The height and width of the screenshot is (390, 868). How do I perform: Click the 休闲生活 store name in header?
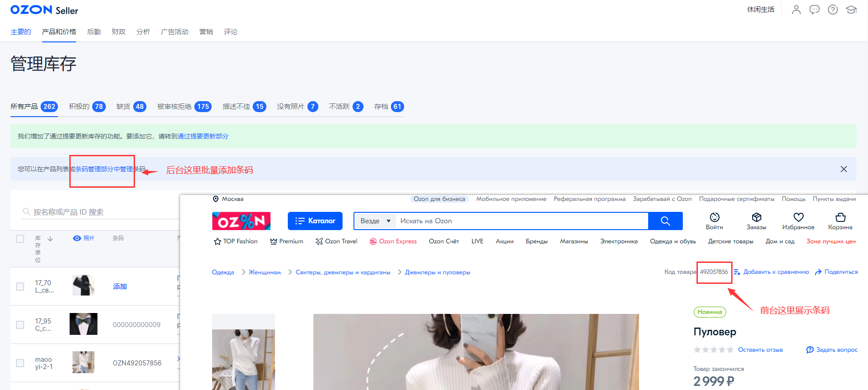pyautogui.click(x=761, y=10)
